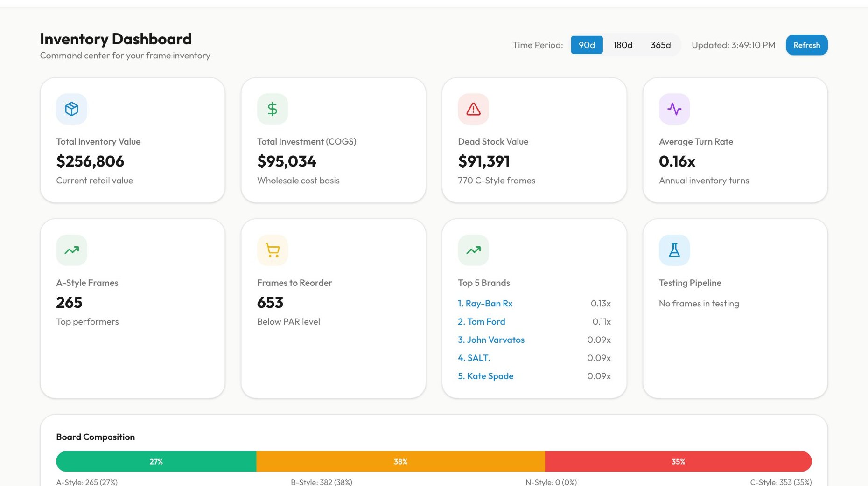Click the pulse icon on Average Turn Rate card
The width and height of the screenshot is (868, 486).
coord(674,109)
